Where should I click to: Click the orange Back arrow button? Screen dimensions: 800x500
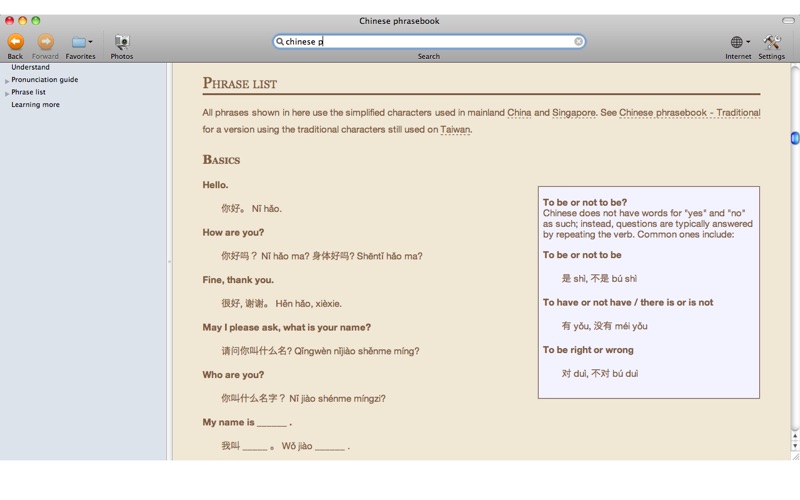pos(15,42)
